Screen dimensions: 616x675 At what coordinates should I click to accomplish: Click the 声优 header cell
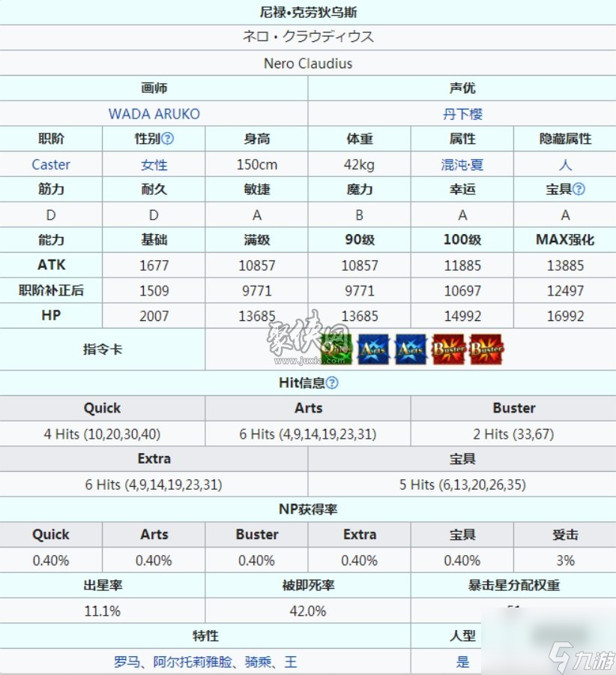point(462,88)
